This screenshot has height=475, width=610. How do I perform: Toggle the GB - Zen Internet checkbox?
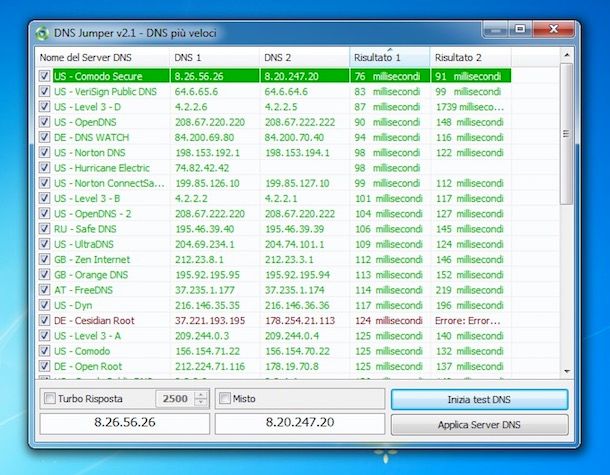tap(44, 259)
